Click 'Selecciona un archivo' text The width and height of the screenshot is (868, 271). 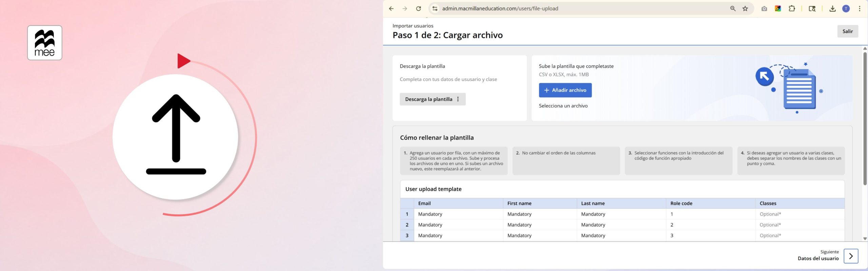tap(563, 106)
